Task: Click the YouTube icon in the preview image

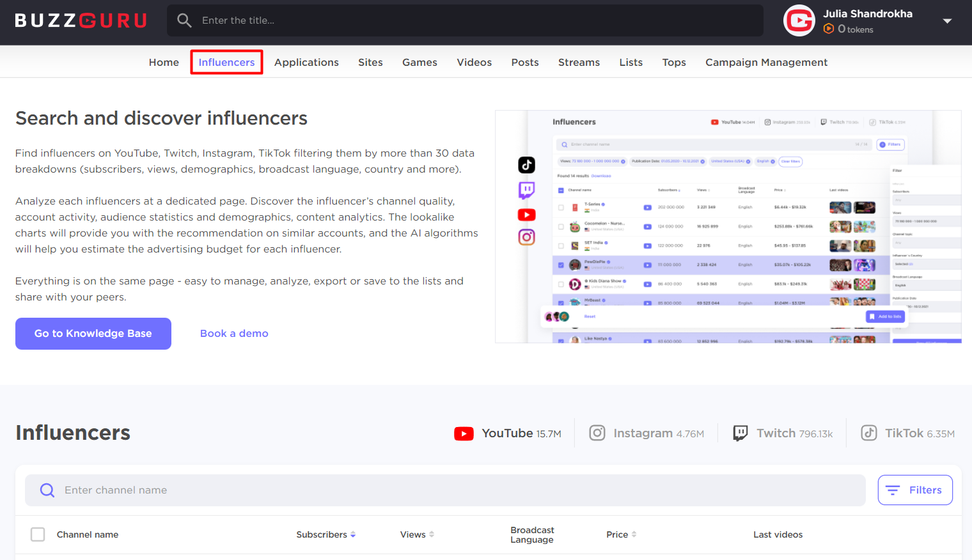Action: point(526,215)
